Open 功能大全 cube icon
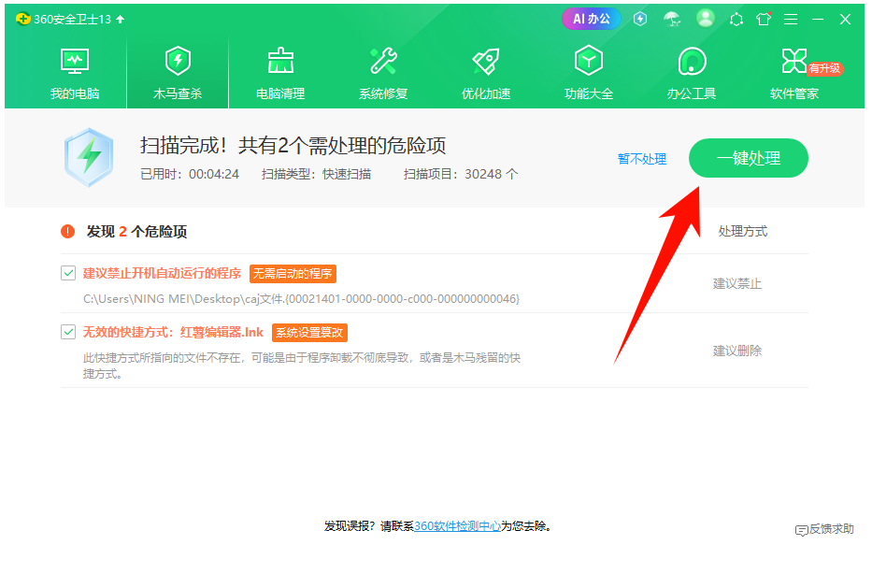Screen dimensions: 872x588 pyautogui.click(x=589, y=62)
